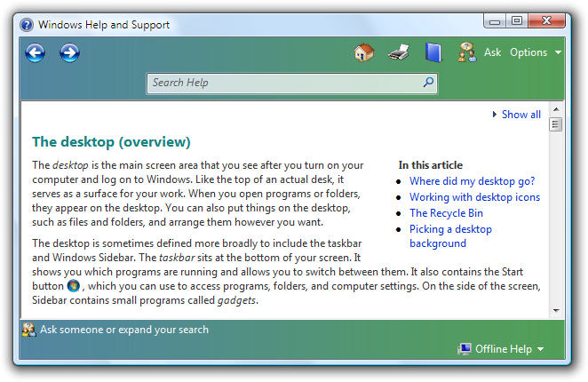
Task: Open 'Where did my desktop go?' link
Action: tap(473, 181)
